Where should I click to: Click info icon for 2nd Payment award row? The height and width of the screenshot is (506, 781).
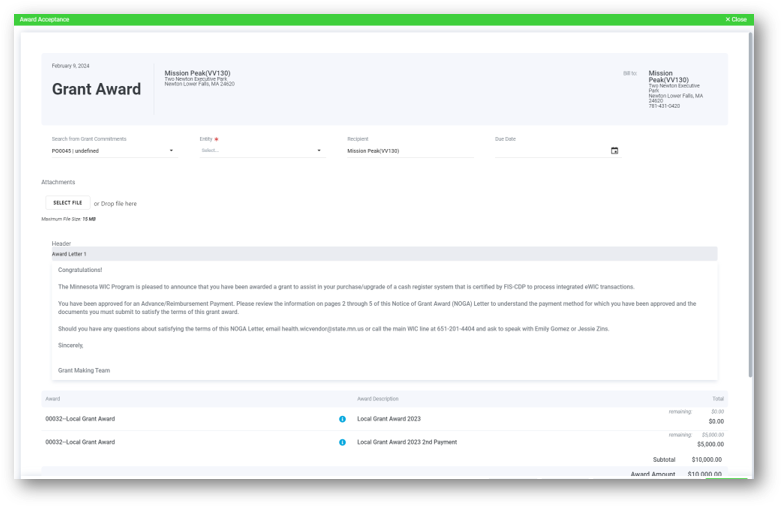[x=342, y=442]
